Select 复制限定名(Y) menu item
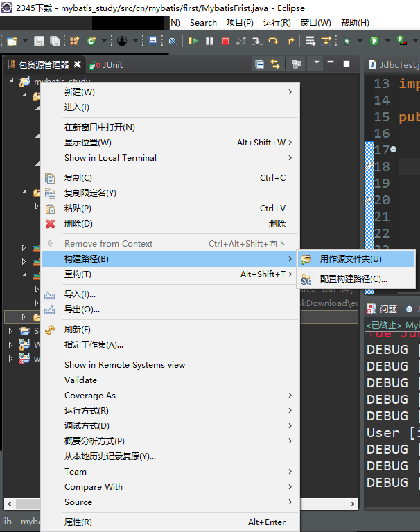Viewport: 420px width, 532px height. click(x=170, y=193)
